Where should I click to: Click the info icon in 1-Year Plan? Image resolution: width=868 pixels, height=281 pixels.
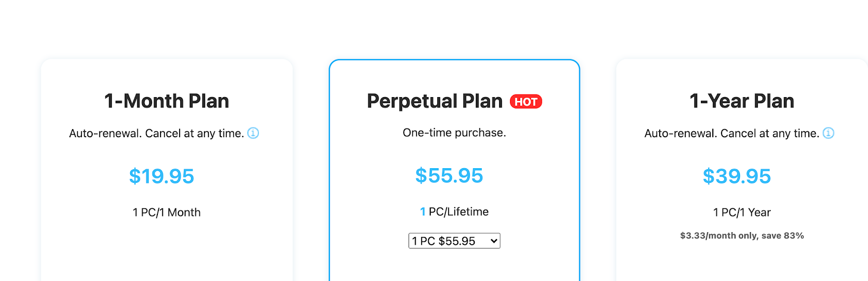[x=828, y=133]
